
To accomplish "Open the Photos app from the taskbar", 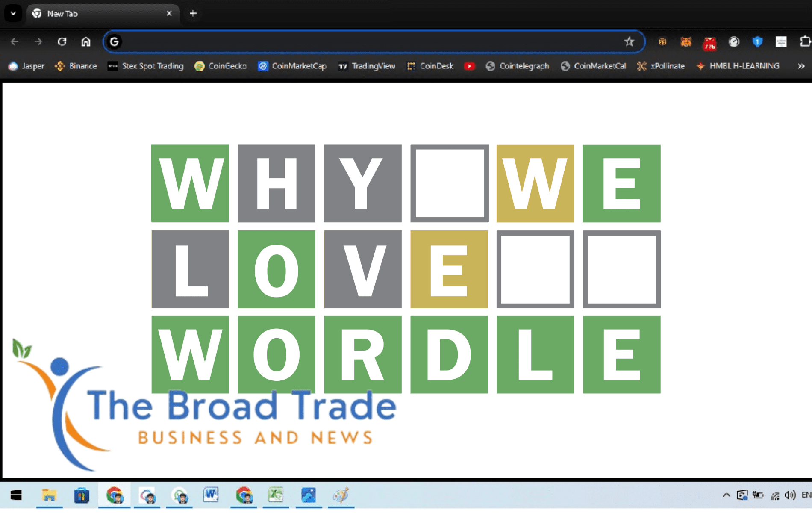I will coord(309,495).
